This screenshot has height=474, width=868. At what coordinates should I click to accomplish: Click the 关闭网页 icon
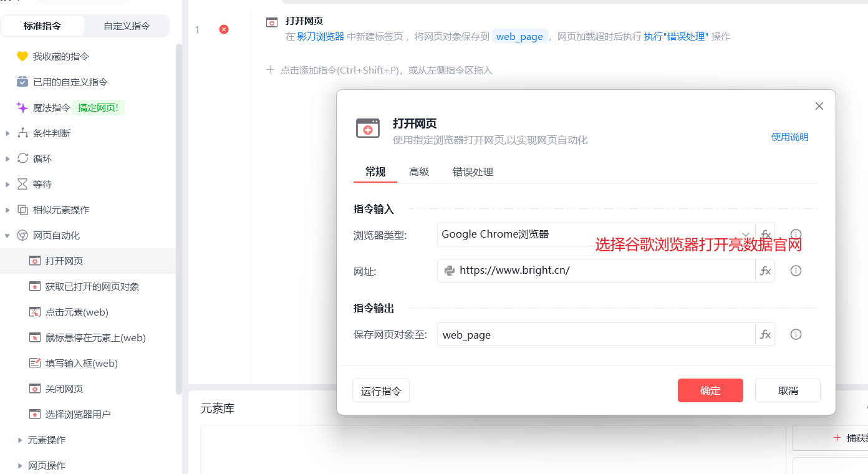pos(35,389)
